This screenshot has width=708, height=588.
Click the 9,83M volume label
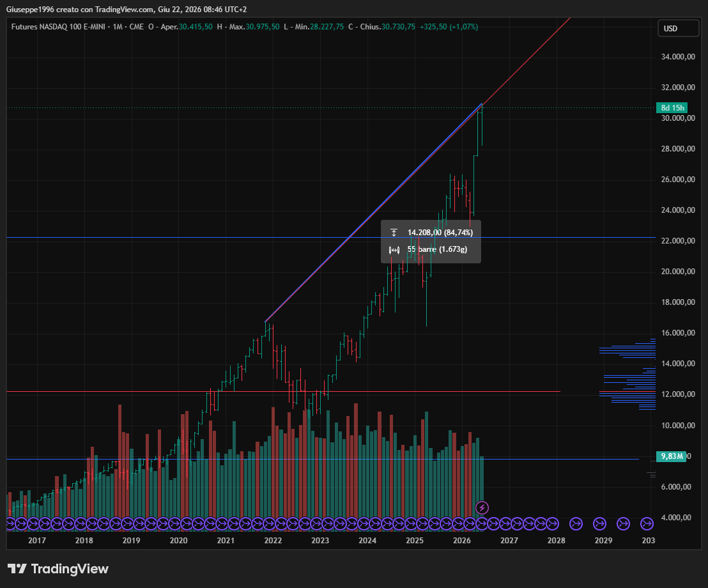[672, 456]
